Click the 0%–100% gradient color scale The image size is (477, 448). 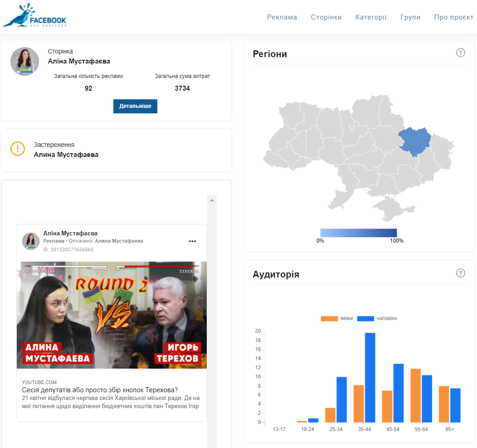point(358,233)
